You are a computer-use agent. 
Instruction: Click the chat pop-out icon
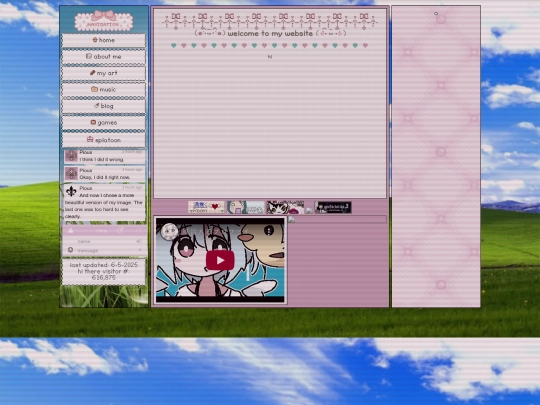point(120,230)
